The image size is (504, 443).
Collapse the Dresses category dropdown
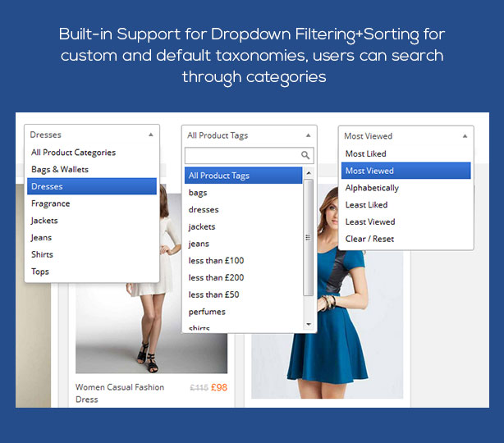coord(150,135)
